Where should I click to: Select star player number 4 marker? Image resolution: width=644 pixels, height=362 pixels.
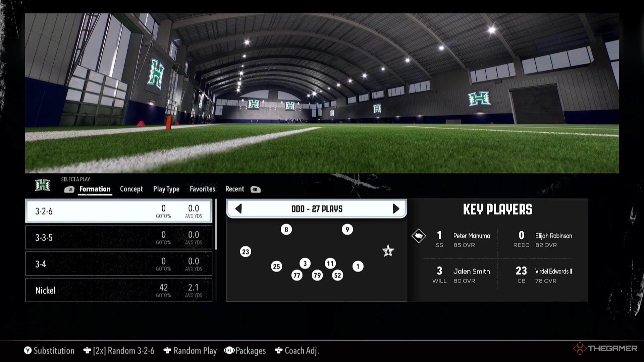(388, 251)
